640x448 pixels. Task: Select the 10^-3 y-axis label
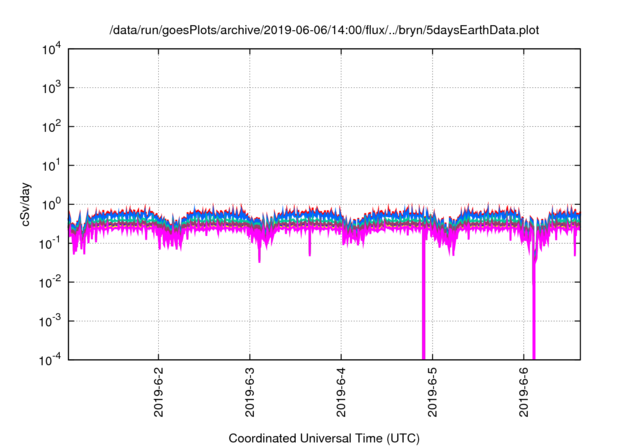(50, 322)
